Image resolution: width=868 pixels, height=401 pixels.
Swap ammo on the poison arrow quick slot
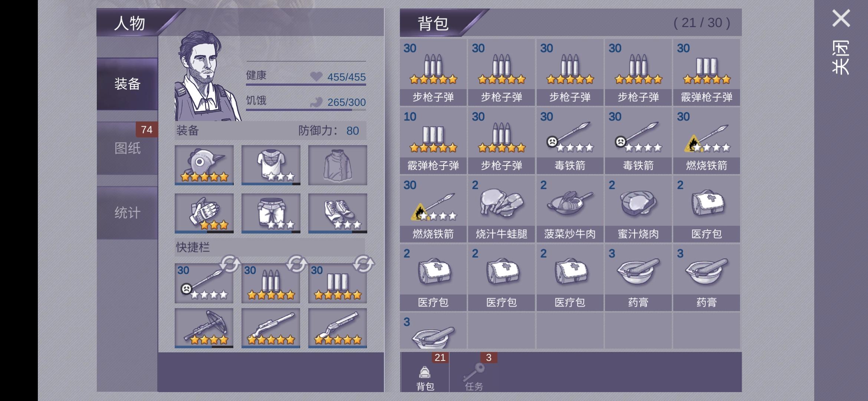(x=230, y=264)
